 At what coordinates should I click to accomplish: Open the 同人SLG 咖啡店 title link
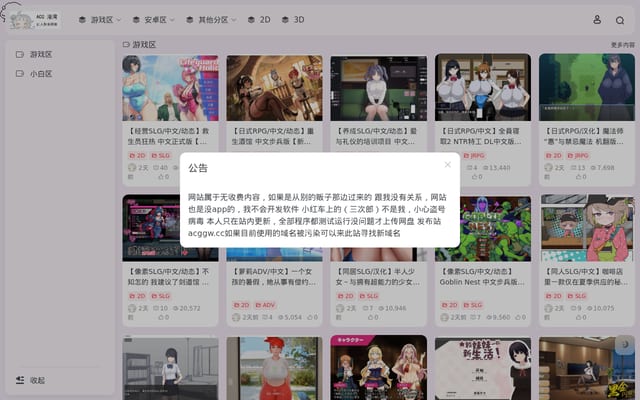click(586, 277)
